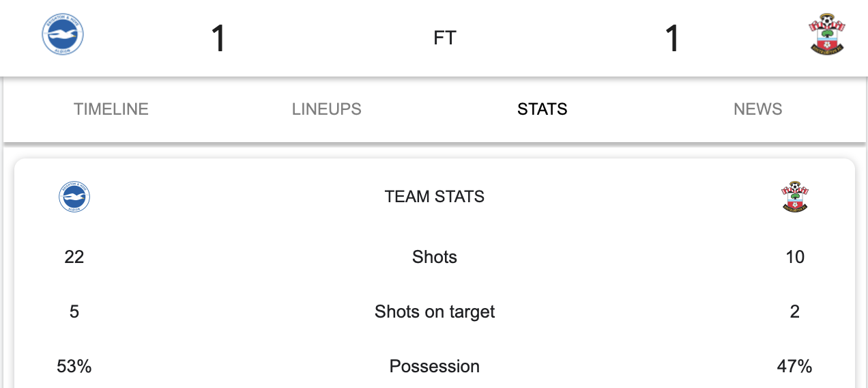Switch to the Lineups tab

[327, 109]
